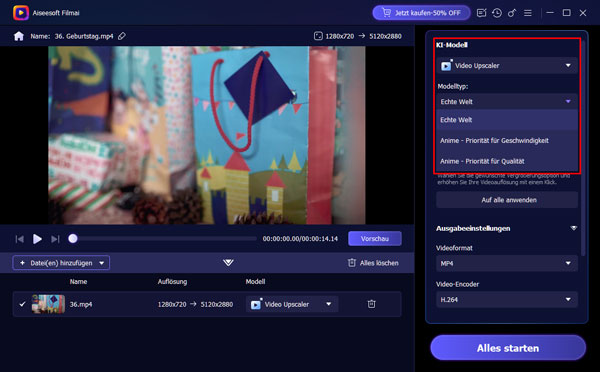The height and width of the screenshot is (372, 600).
Task: Click the file name 36. Geburtstag.mp4
Action: (x=84, y=36)
